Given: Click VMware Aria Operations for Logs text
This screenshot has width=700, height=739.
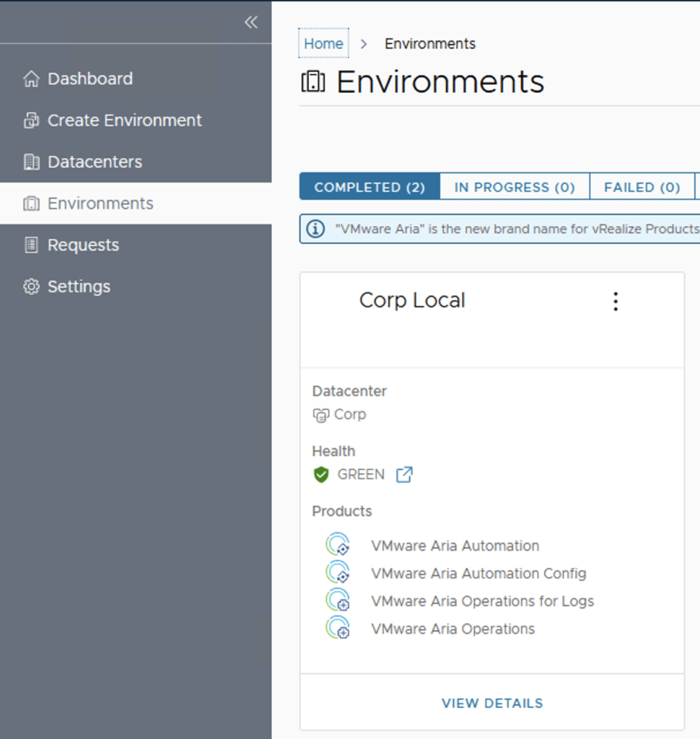Looking at the screenshot, I should 482,601.
